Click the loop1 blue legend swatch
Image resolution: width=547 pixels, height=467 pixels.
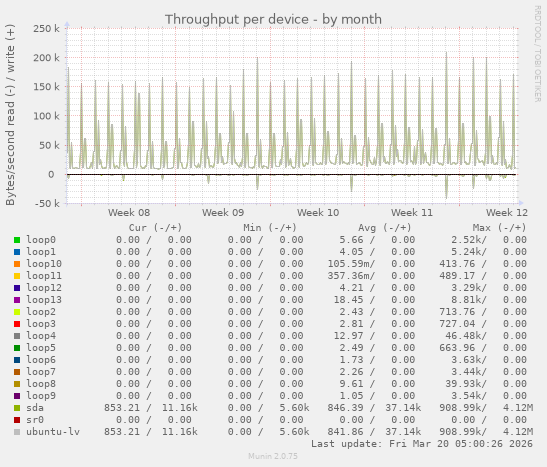point(17,252)
